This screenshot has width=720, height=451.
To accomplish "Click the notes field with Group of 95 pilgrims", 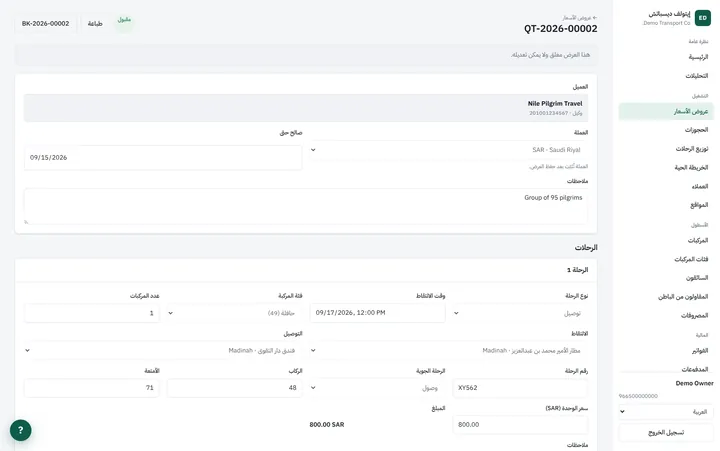I will click(x=306, y=206).
